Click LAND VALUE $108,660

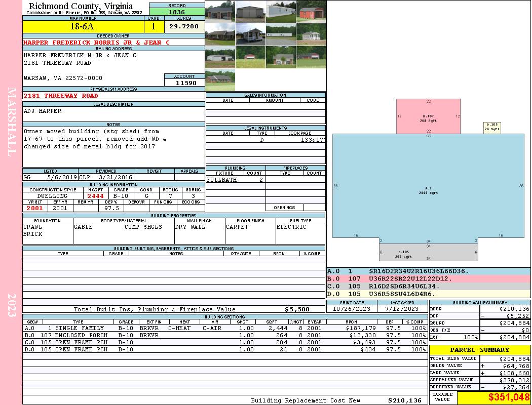click(x=514, y=373)
